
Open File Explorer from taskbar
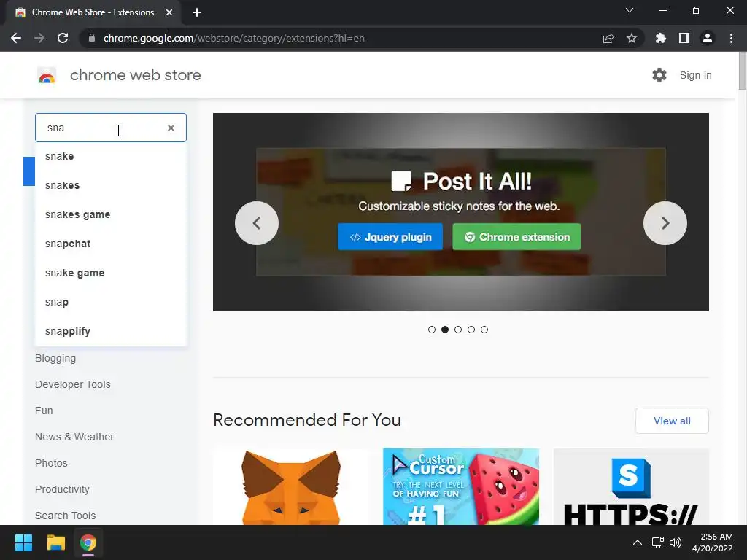click(x=55, y=542)
